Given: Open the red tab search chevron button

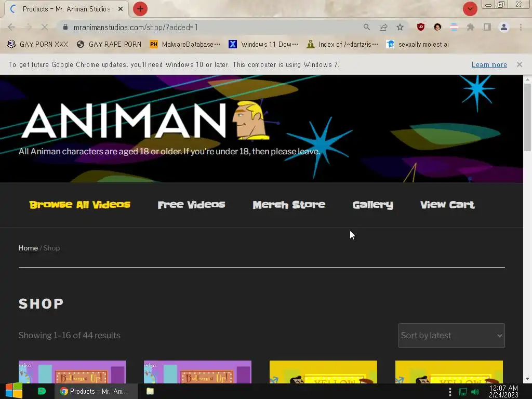Looking at the screenshot, I should coord(470,9).
